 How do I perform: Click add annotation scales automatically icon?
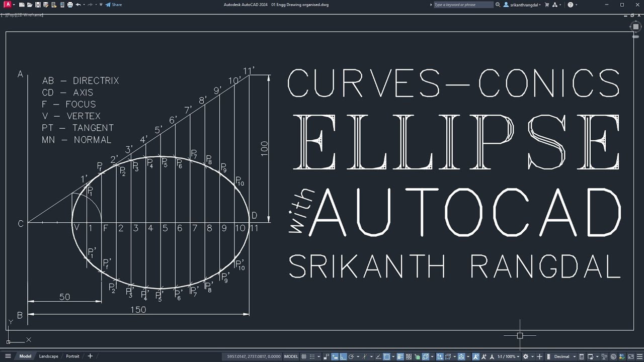(x=484, y=356)
